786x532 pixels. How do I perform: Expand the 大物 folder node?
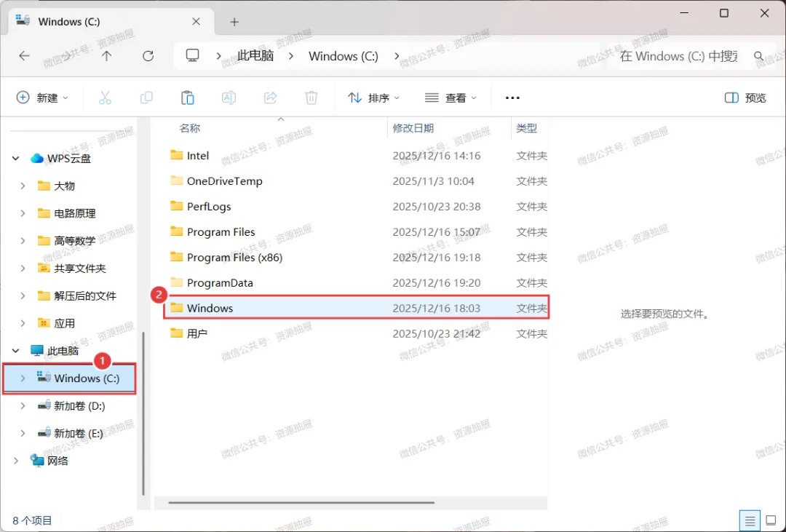point(23,186)
